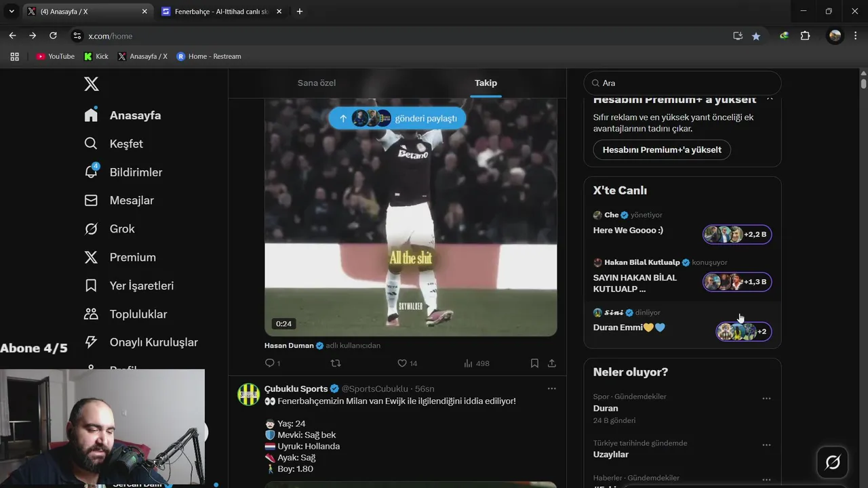Screen dimensions: 868x488
Task: Open listeners badge +2 on Duran Emmi
Action: click(x=744, y=331)
